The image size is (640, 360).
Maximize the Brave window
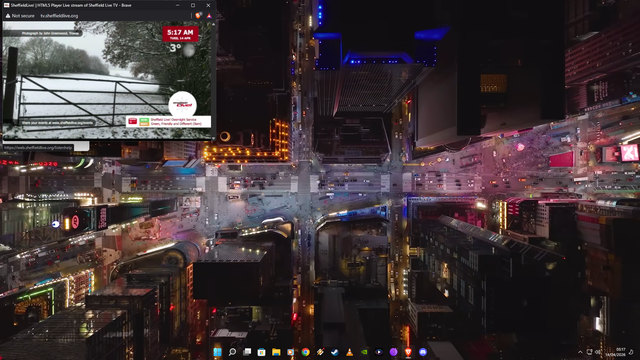193,5
